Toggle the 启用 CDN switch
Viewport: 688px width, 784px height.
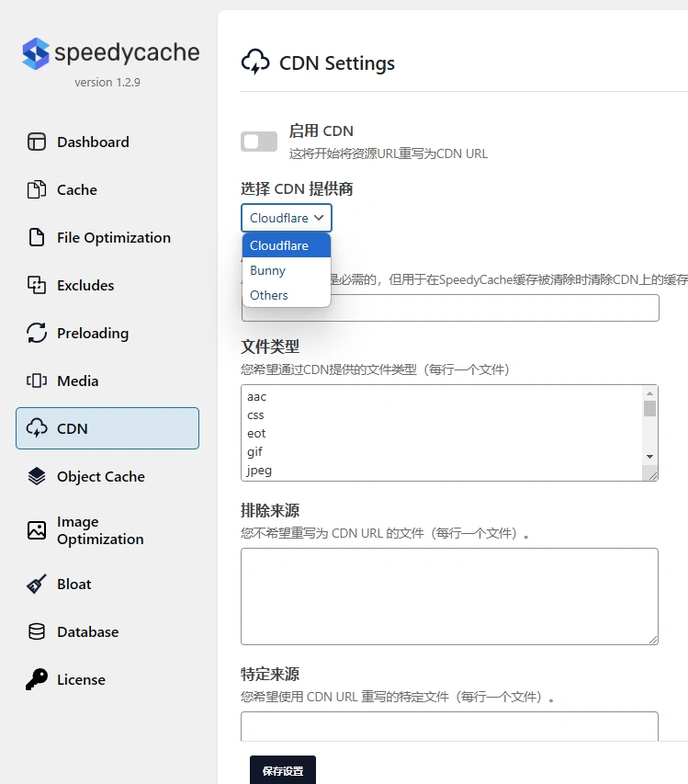(259, 142)
